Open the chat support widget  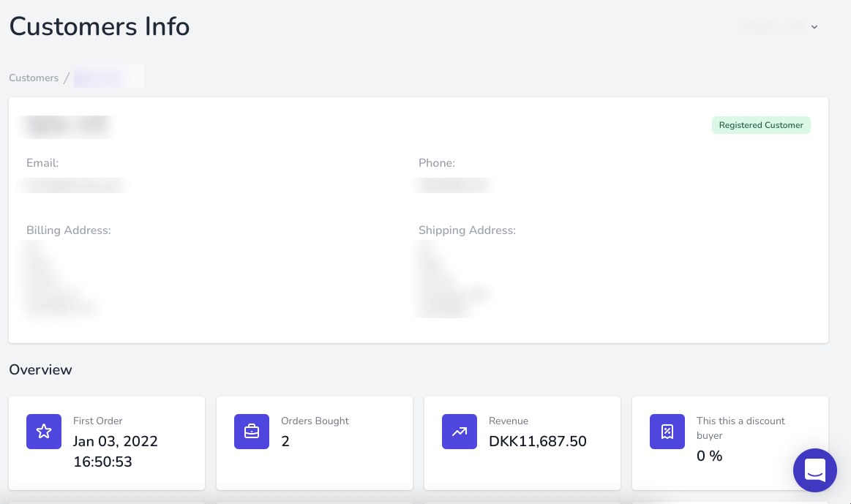pyautogui.click(x=814, y=470)
